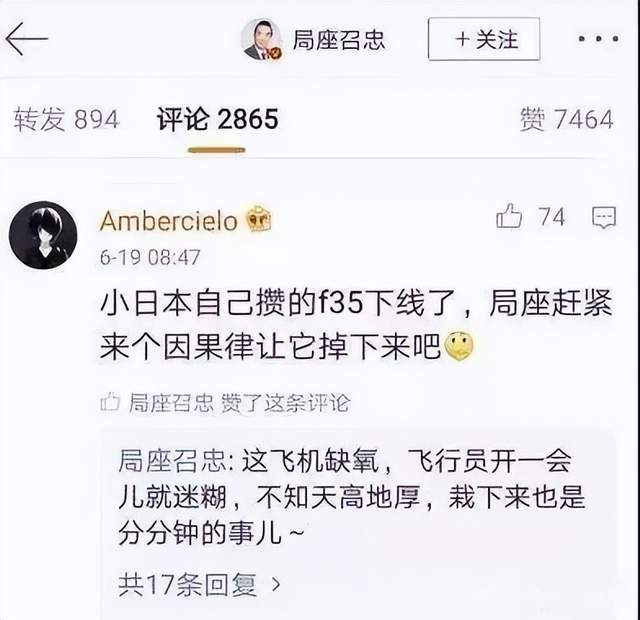Open Ambercielo's round profile avatar

click(x=43, y=235)
